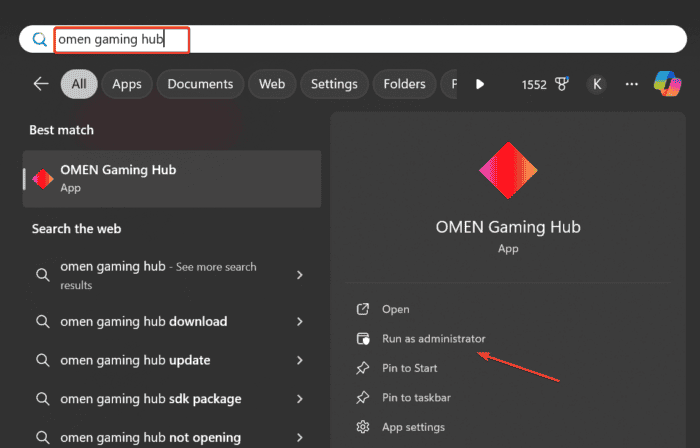The width and height of the screenshot is (700, 448).
Task: Click Open in the app actions
Action: point(396,309)
